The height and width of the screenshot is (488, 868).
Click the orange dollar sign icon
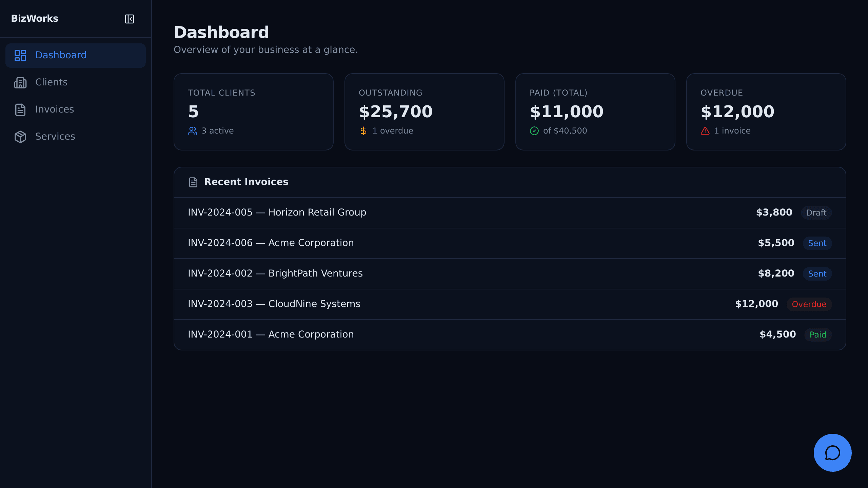click(363, 131)
